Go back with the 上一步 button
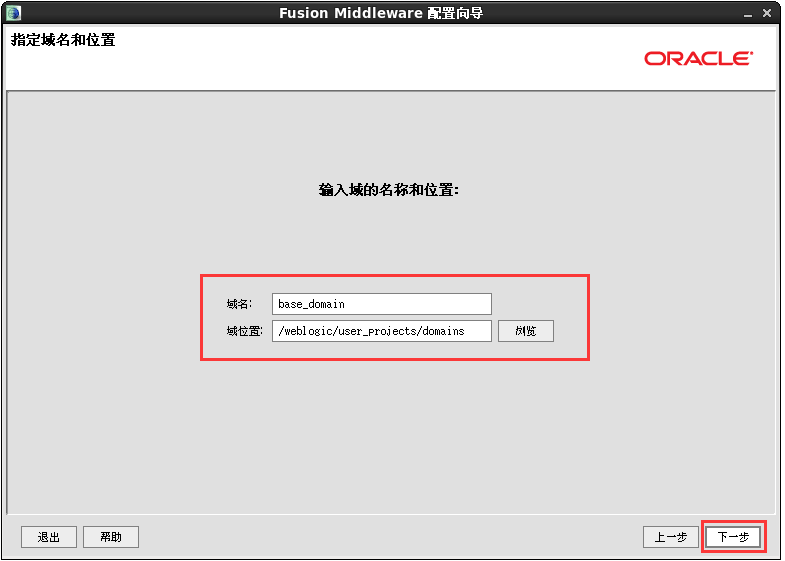Viewport: 785px width, 561px height. coord(670,537)
